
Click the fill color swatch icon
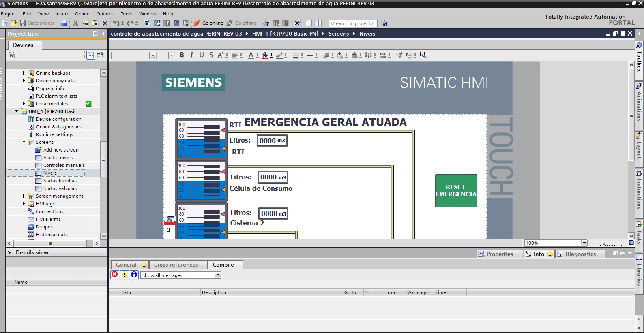point(265,55)
